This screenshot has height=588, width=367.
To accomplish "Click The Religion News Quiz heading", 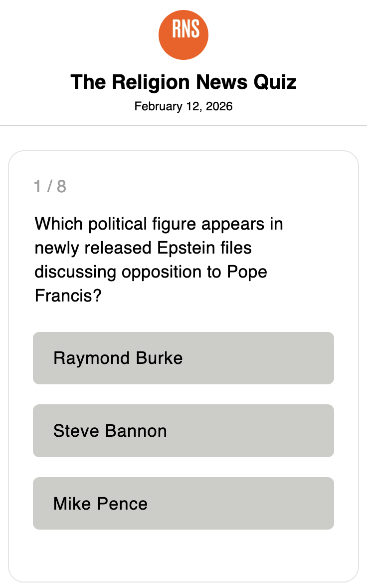I will coord(183,82).
